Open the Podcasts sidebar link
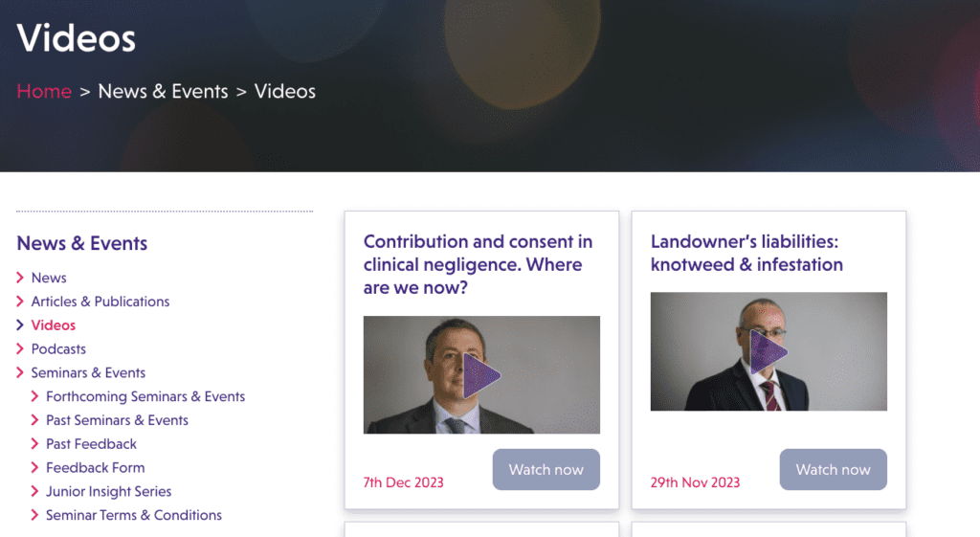This screenshot has height=537, width=980. click(x=58, y=349)
